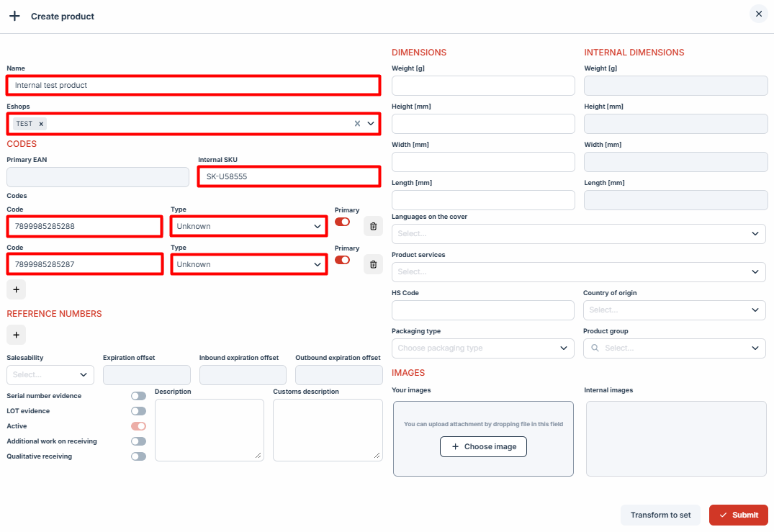The width and height of the screenshot is (774, 532).
Task: Remove the TEST eshop tag
Action: (x=41, y=124)
